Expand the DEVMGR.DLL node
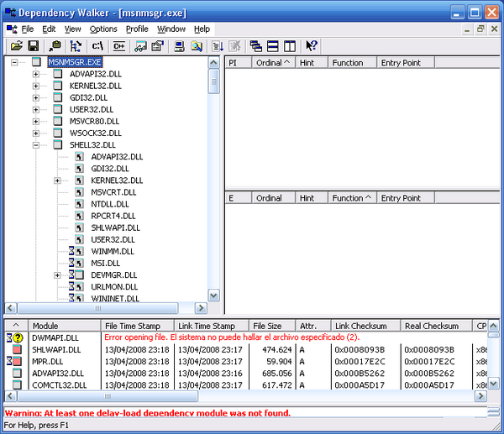Image resolution: width=504 pixels, height=434 pixels. point(57,275)
